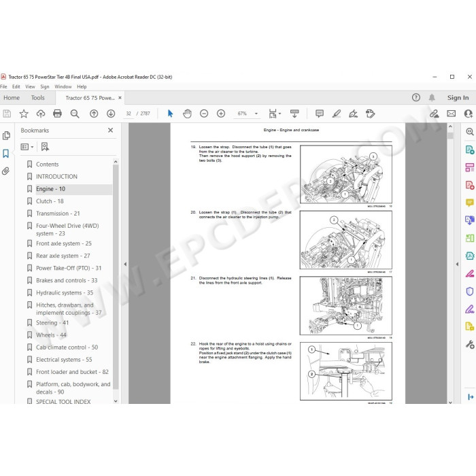
Task: Close the Tractor 65 75 document tab
Action: pos(120,98)
